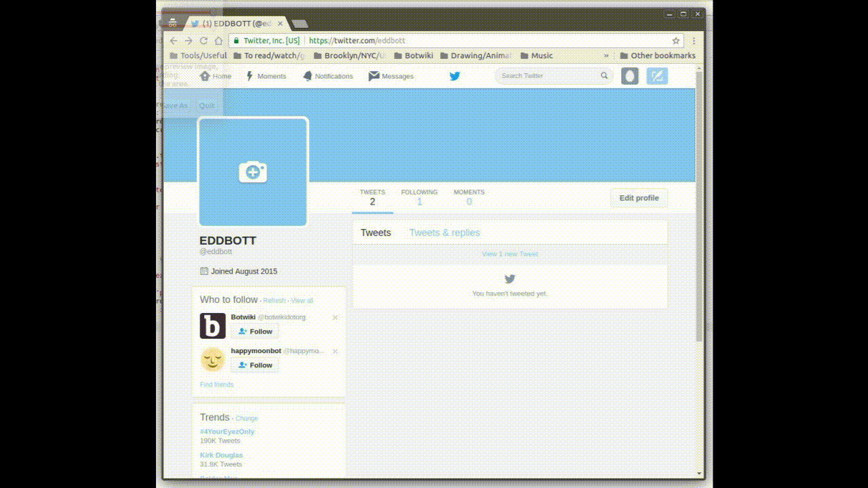Open the Other bookmarks folder
868x488 pixels.
[657, 56]
